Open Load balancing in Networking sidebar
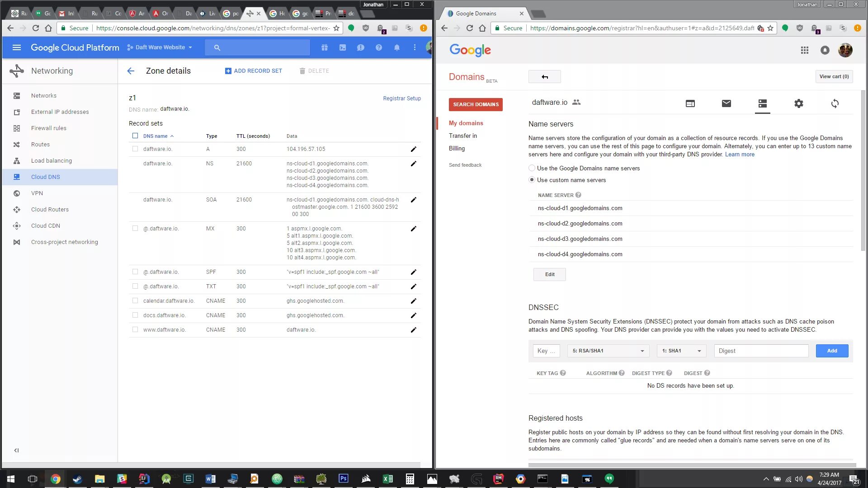The image size is (868, 488). 60,160
